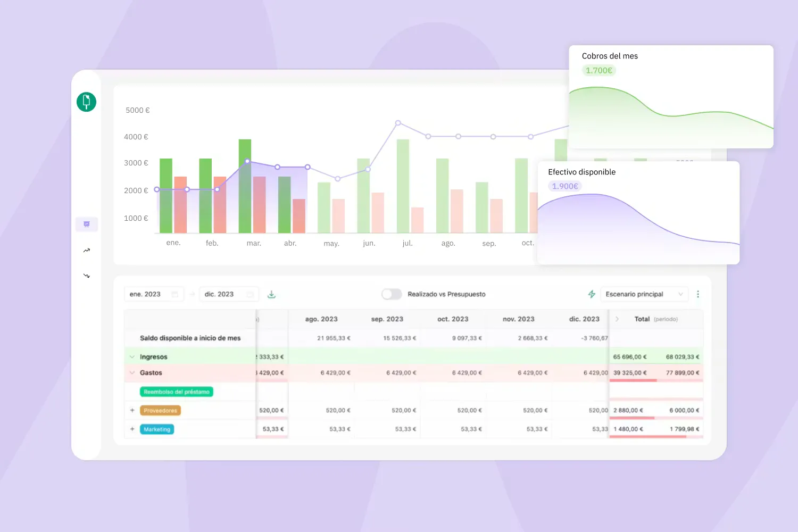The height and width of the screenshot is (532, 798).
Task: Open the highlighted dashboard icon in the sidebar
Action: (x=87, y=224)
